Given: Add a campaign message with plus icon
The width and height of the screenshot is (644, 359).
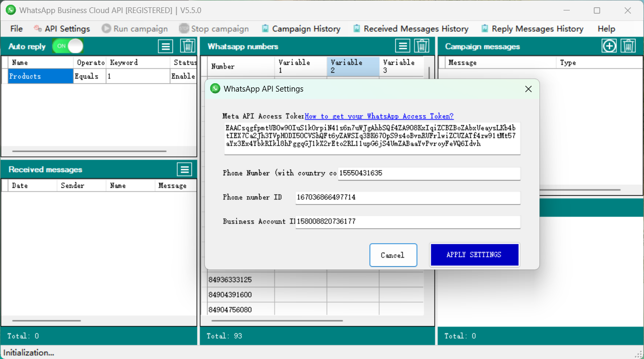Looking at the screenshot, I should [609, 46].
